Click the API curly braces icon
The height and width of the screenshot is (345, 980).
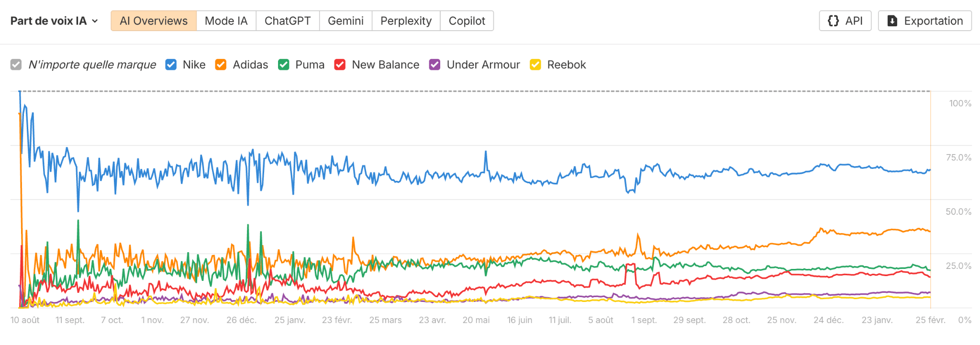[833, 21]
